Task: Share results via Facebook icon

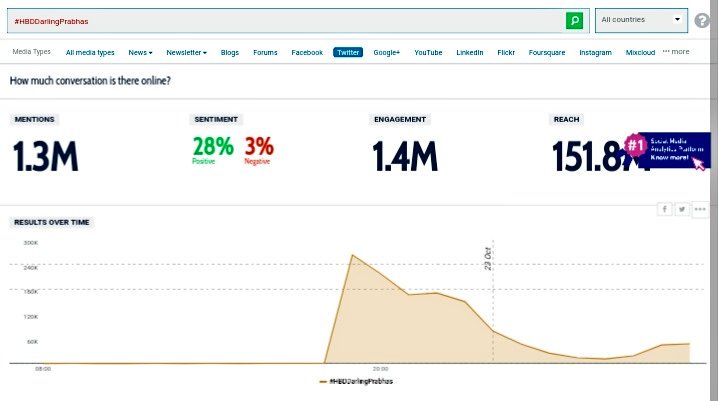Action: [x=664, y=209]
